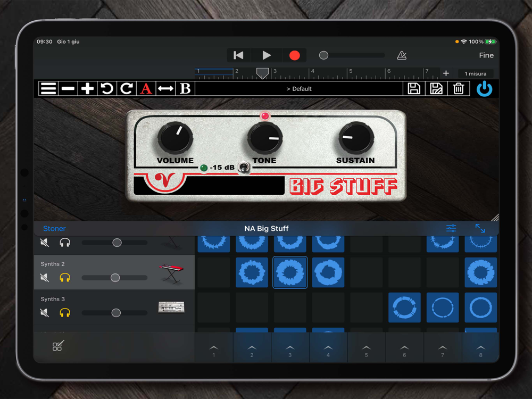The image size is (532, 399).
Task: Open plugin controls sliders icon
Action: click(451, 228)
